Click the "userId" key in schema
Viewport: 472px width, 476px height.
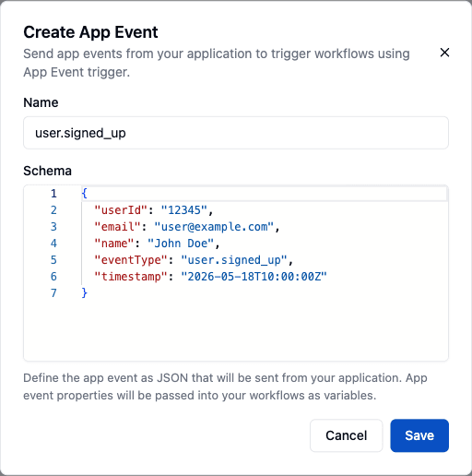click(x=121, y=210)
